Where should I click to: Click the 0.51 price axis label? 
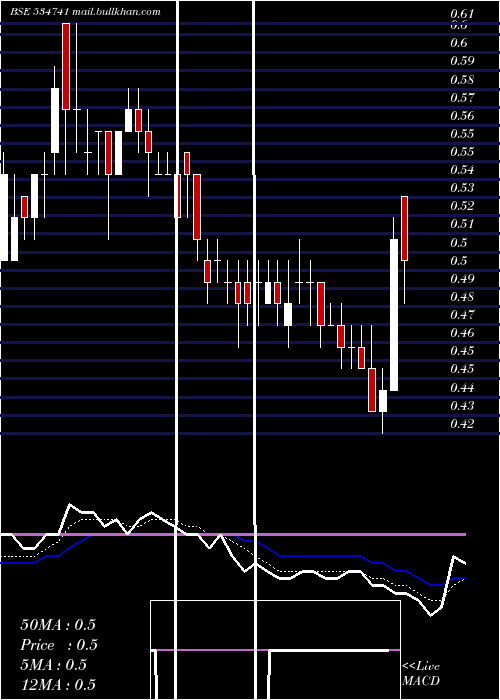[462, 224]
